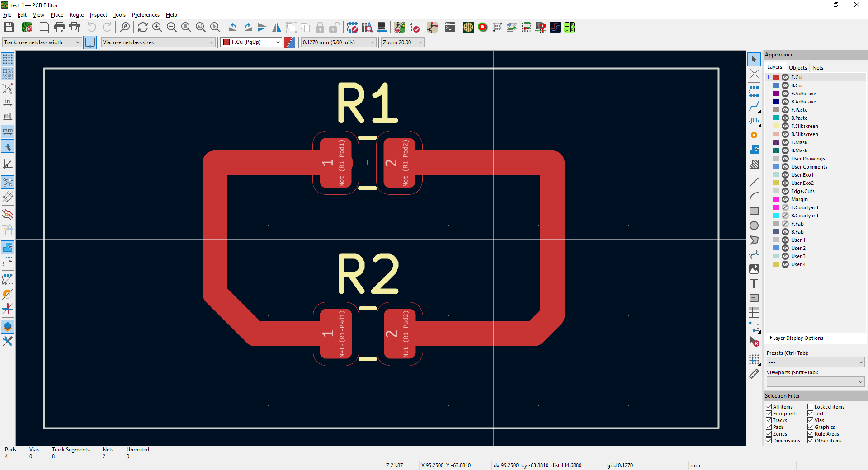This screenshot has width=868, height=470.
Task: Open the Route menu
Action: [76, 15]
